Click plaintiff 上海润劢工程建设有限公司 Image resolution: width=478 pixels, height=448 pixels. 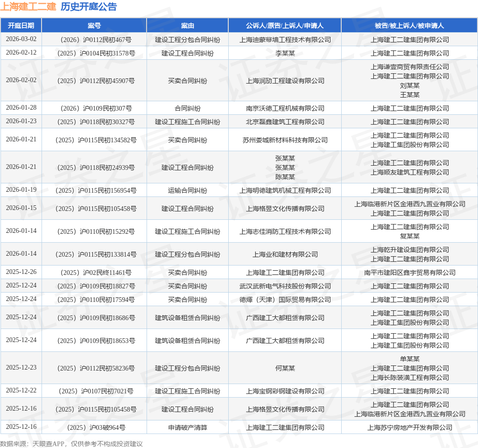pos(285,80)
